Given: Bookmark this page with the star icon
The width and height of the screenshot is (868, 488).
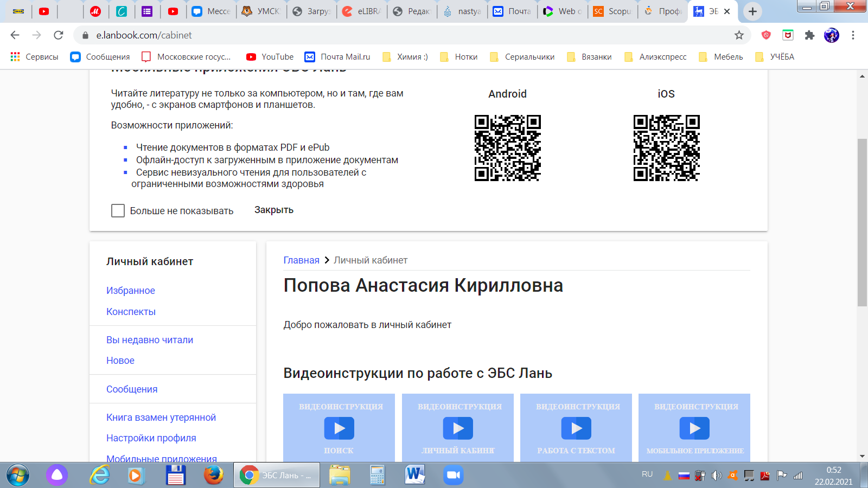Looking at the screenshot, I should point(739,35).
